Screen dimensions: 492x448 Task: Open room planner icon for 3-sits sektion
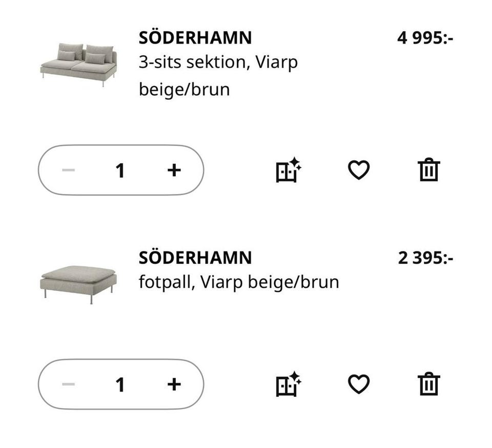point(289,170)
